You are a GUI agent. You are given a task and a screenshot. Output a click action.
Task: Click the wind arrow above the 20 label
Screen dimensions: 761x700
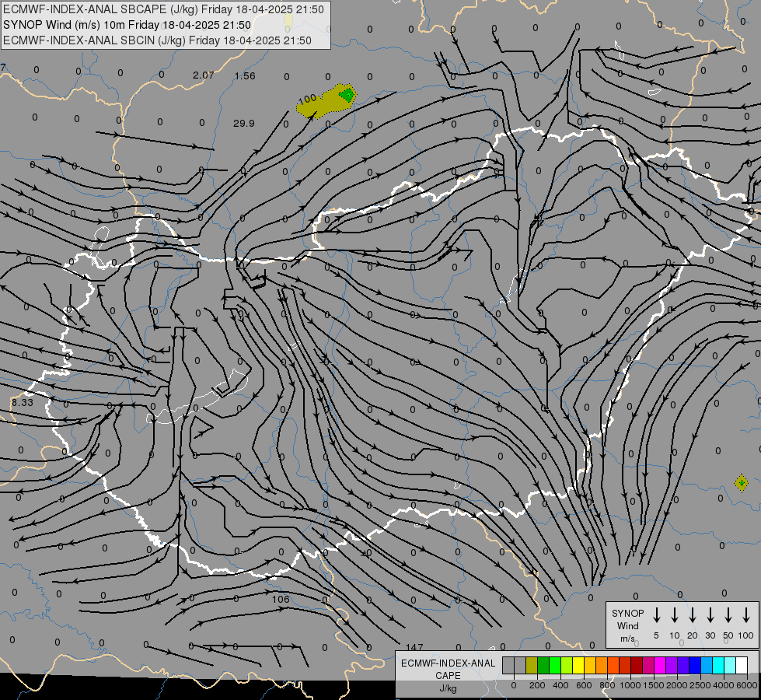pyautogui.click(x=693, y=615)
